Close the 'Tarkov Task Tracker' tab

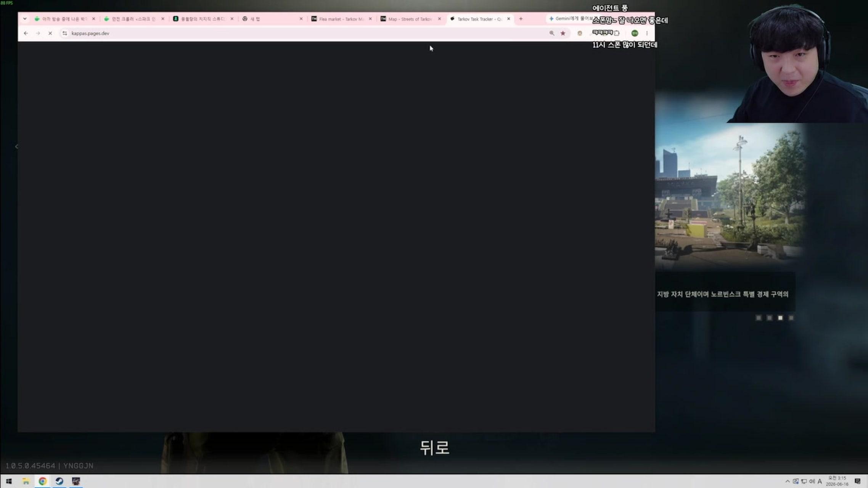click(x=508, y=19)
